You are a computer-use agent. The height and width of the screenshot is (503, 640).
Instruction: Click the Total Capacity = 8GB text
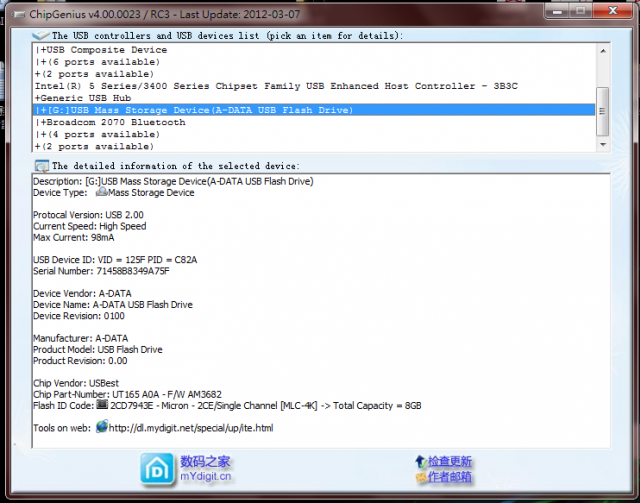click(377, 406)
